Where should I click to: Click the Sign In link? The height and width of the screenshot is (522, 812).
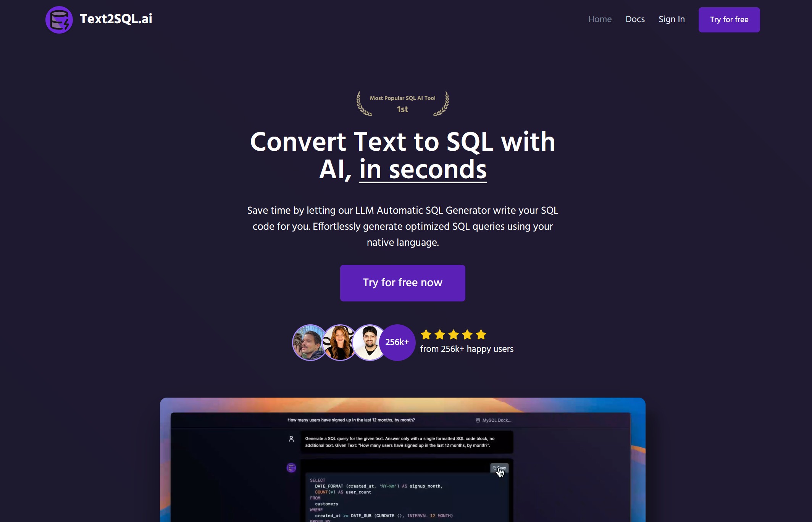pos(671,19)
